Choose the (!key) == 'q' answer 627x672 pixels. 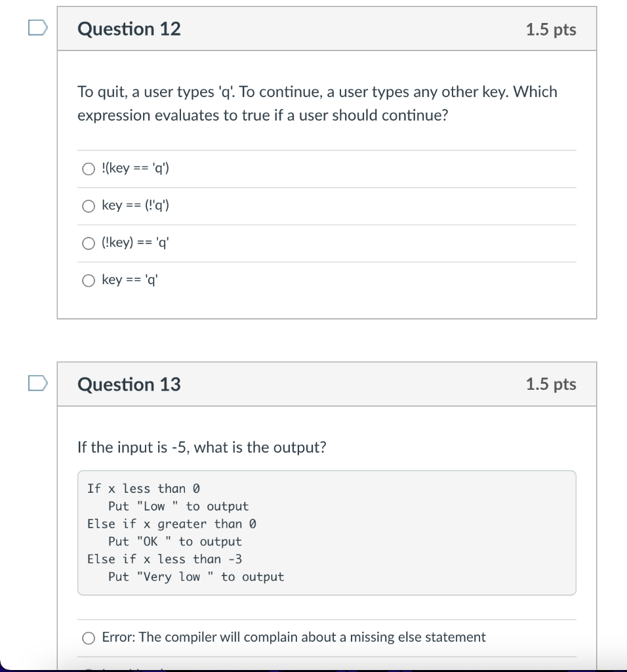[88, 243]
